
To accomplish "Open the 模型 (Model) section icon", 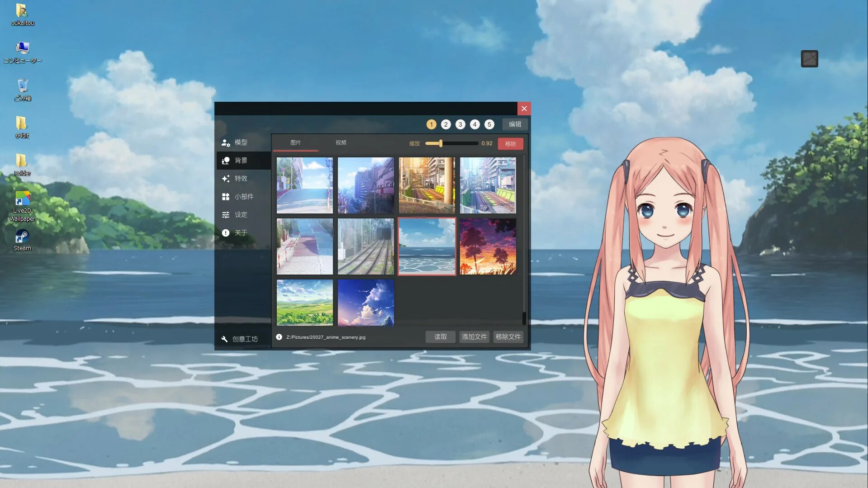I will (226, 142).
